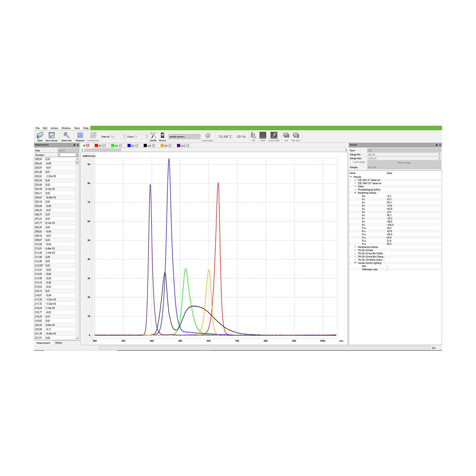Click the Save group disk icon

pos(51,135)
